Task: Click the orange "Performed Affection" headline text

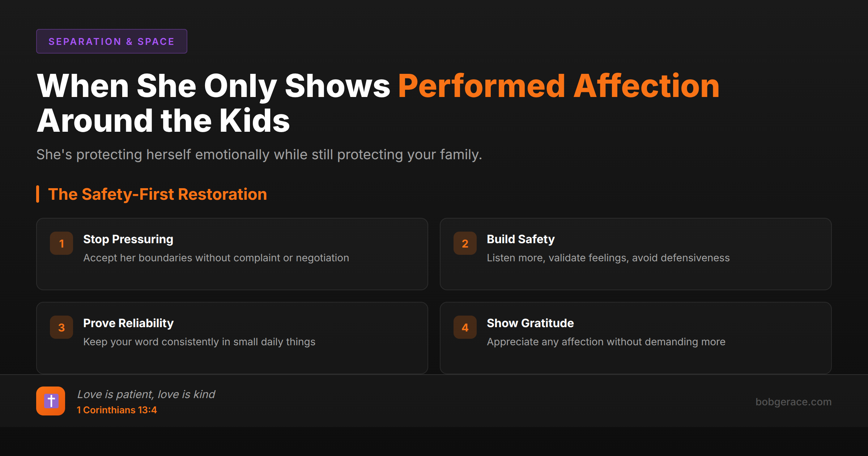Action: [x=559, y=86]
